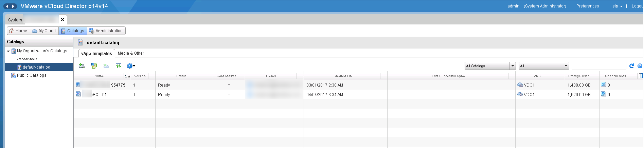Screen dimensions: 644x148
Task: Sort by the Created On column
Action: point(343,76)
